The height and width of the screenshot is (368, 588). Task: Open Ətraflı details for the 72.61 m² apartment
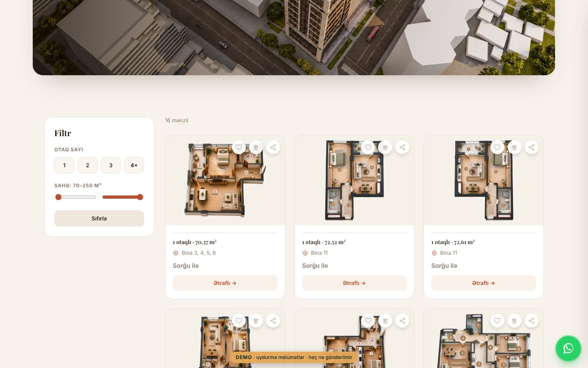tap(483, 283)
